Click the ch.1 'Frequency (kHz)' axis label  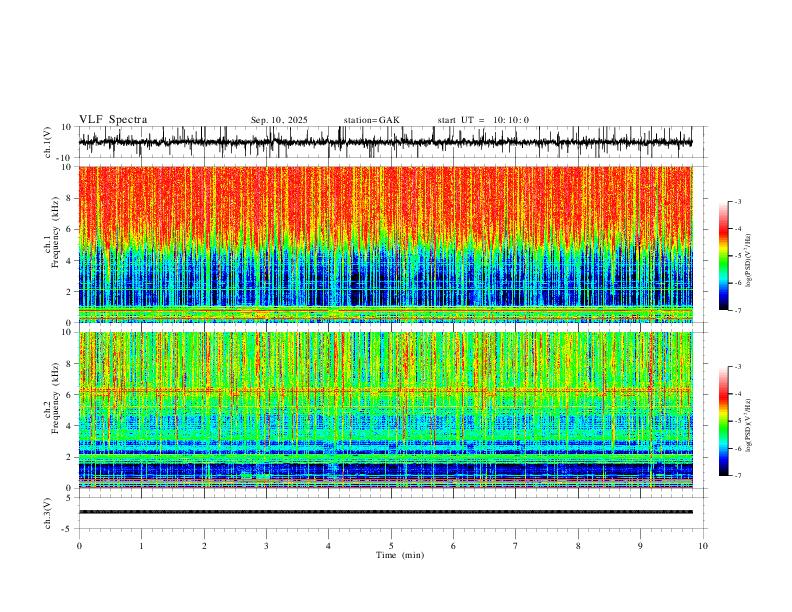tap(54, 232)
